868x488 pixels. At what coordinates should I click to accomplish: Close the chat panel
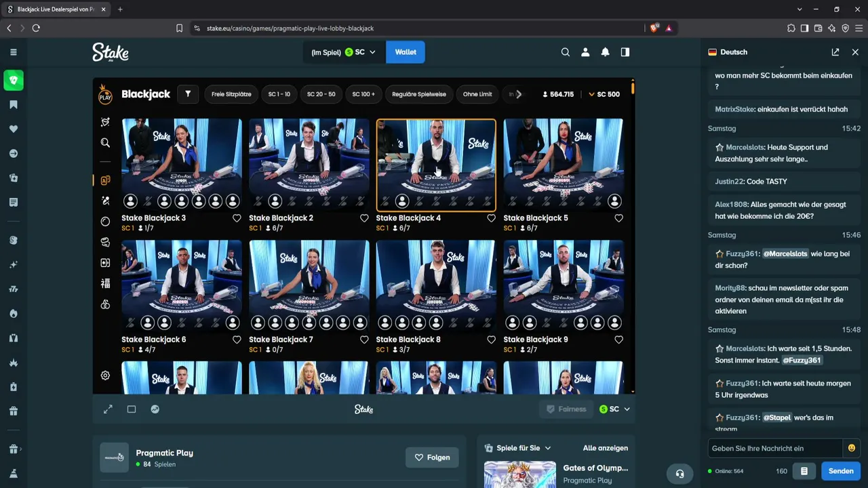click(x=854, y=52)
